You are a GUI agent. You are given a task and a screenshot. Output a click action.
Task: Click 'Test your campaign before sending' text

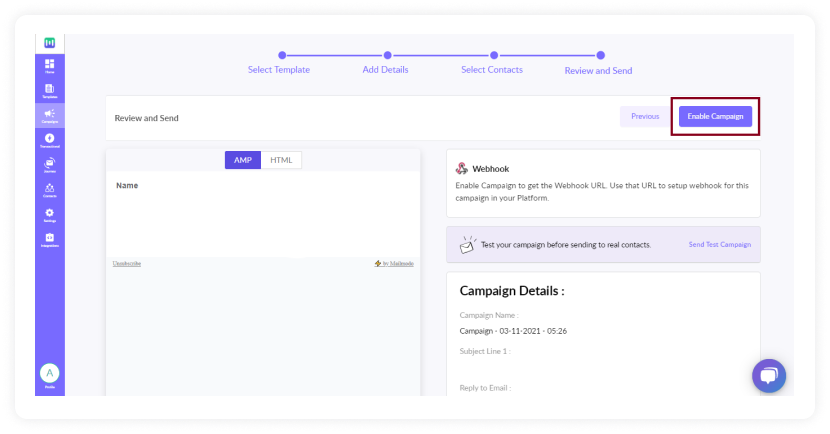(x=566, y=245)
